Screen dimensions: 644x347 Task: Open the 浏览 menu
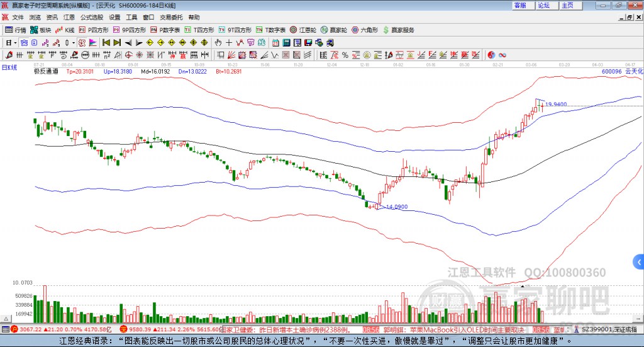pyautogui.click(x=35, y=17)
